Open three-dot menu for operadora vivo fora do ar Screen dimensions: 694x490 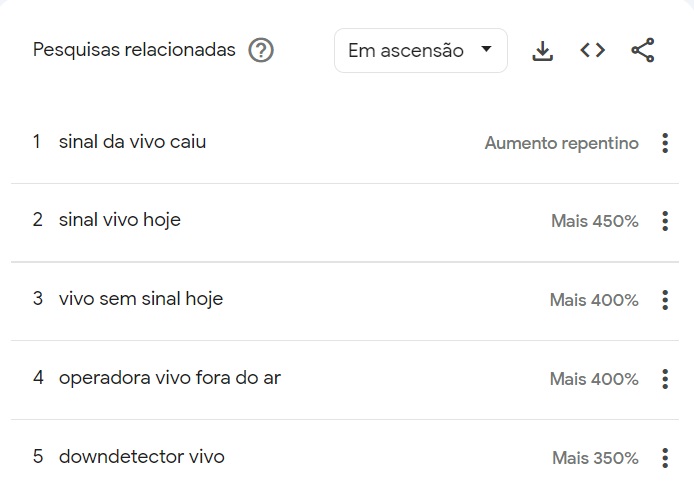[665, 379]
